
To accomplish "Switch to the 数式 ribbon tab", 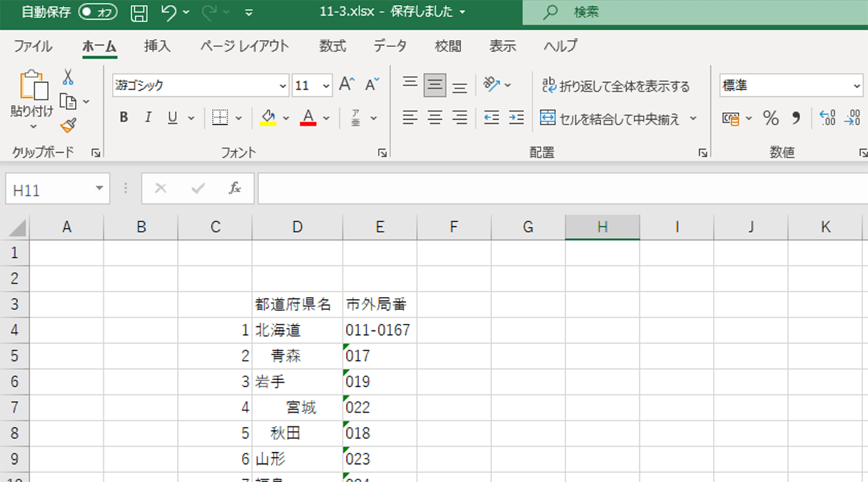I will [333, 46].
